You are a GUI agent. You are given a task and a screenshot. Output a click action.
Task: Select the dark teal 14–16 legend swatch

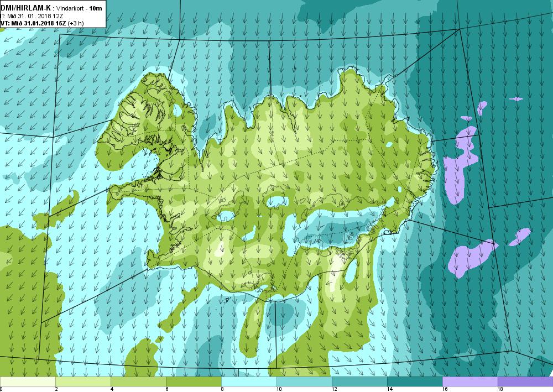point(415,381)
